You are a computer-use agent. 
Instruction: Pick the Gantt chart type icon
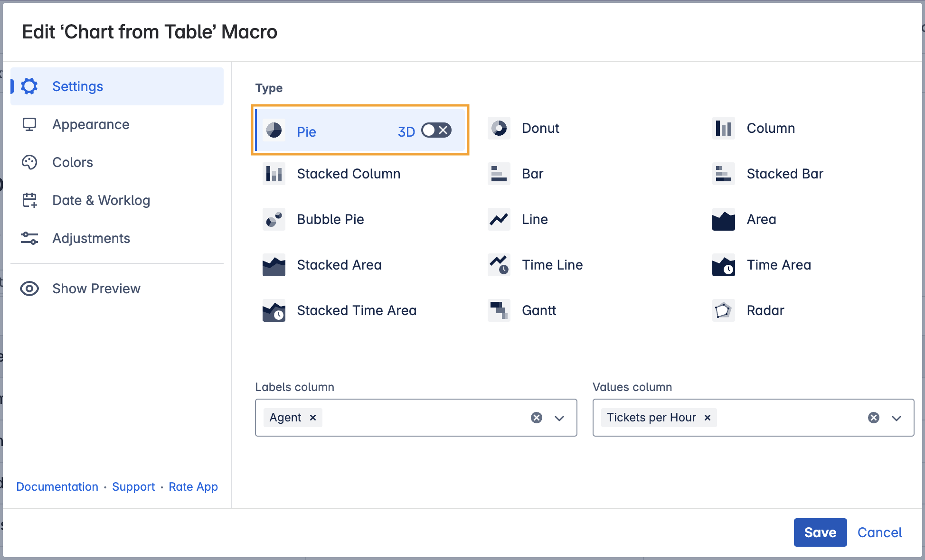(499, 310)
